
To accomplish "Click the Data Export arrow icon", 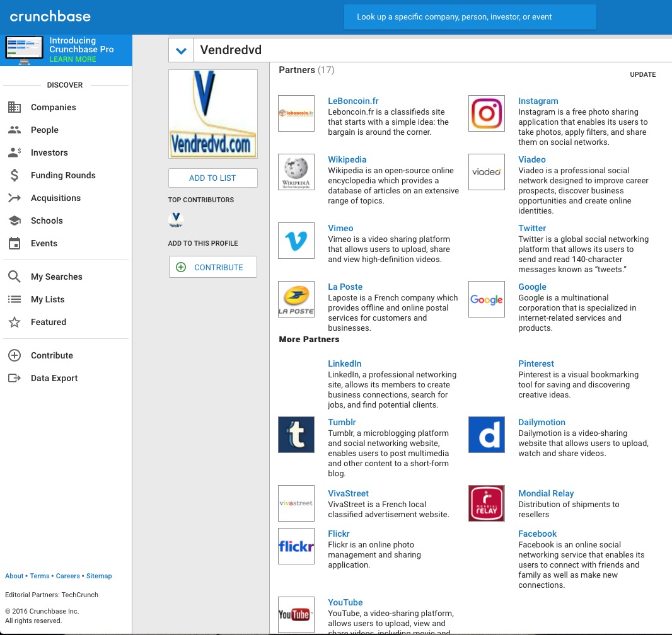I will 14,378.
